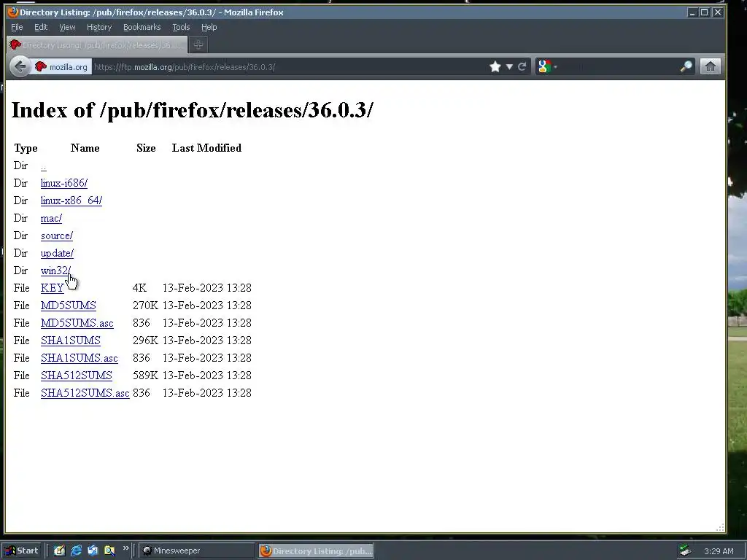Click the third quick launch icon
The width and height of the screenshot is (747, 560).
[x=93, y=551]
